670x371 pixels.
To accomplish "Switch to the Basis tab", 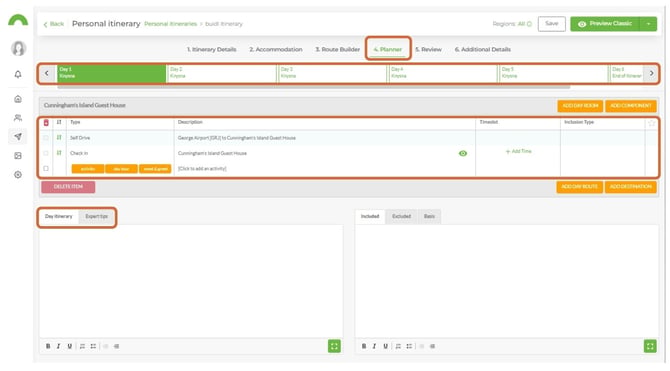I will click(x=429, y=217).
